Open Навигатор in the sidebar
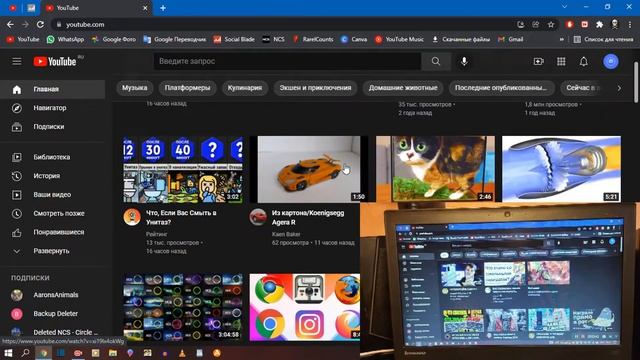The width and height of the screenshot is (640, 360). (52, 108)
